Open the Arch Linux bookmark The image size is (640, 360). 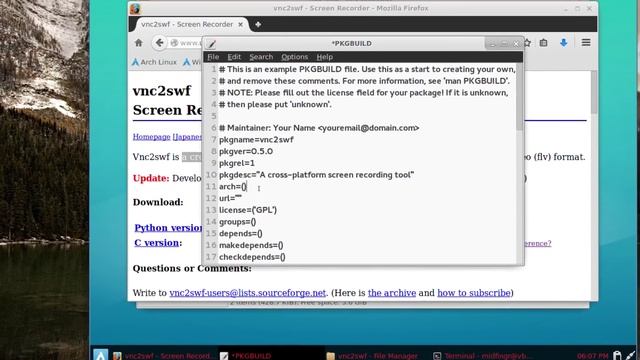(154, 62)
